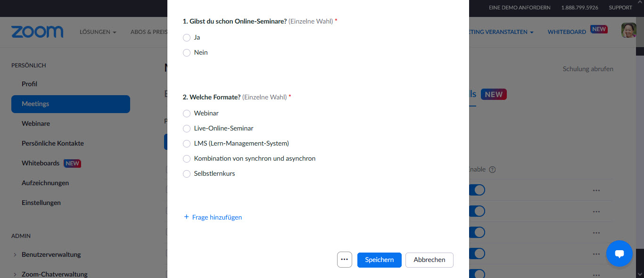The width and height of the screenshot is (644, 278).
Task: Click the help icon next to Enable
Action: click(x=492, y=170)
